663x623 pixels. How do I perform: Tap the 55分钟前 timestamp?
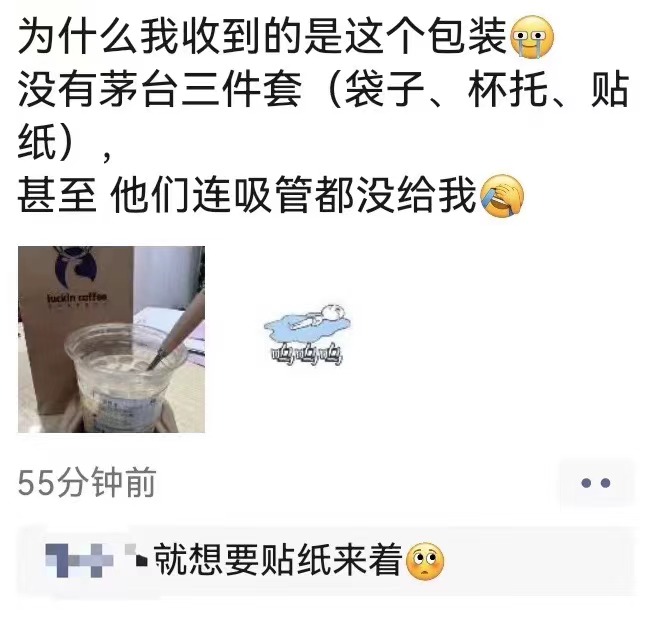[x=87, y=483]
